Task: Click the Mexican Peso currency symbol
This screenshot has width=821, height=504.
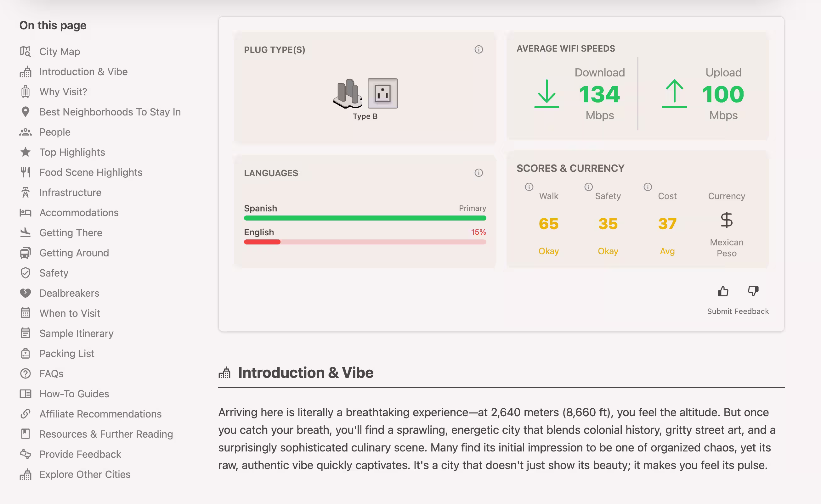Action: 726,220
